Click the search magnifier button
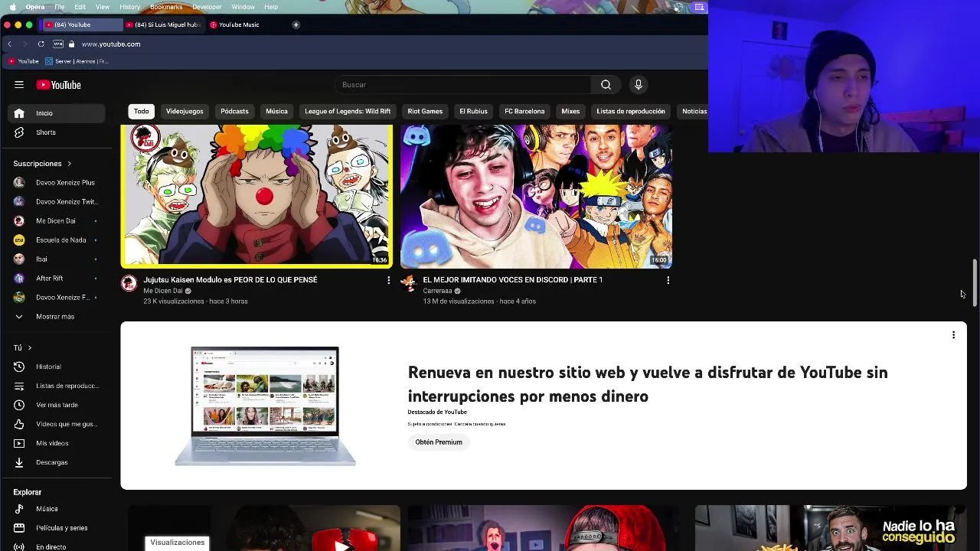 [x=606, y=85]
